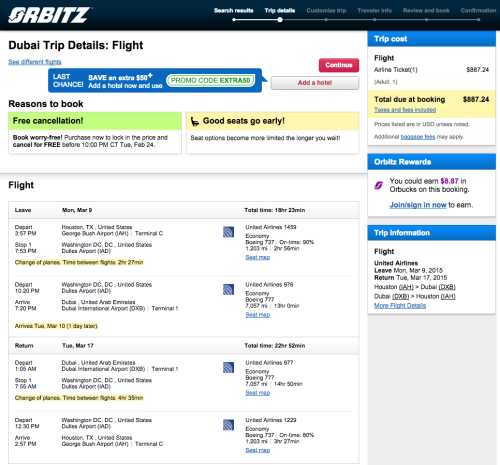Select the Trip details progress step
This screenshot has height=465, width=500.
click(x=280, y=10)
